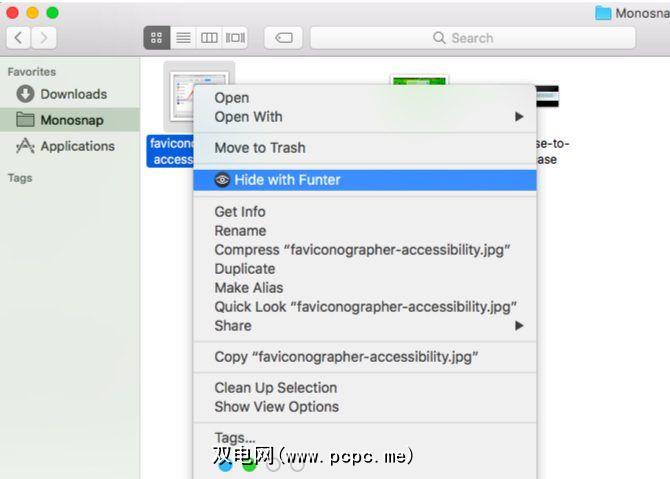The width and height of the screenshot is (670, 479).
Task: Go back with the left arrow
Action: pos(18,38)
